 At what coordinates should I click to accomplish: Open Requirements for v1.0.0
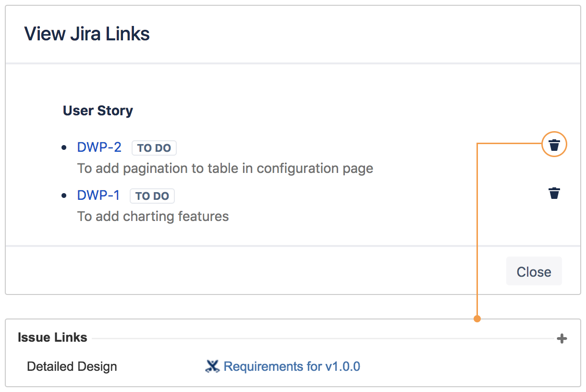click(x=292, y=366)
